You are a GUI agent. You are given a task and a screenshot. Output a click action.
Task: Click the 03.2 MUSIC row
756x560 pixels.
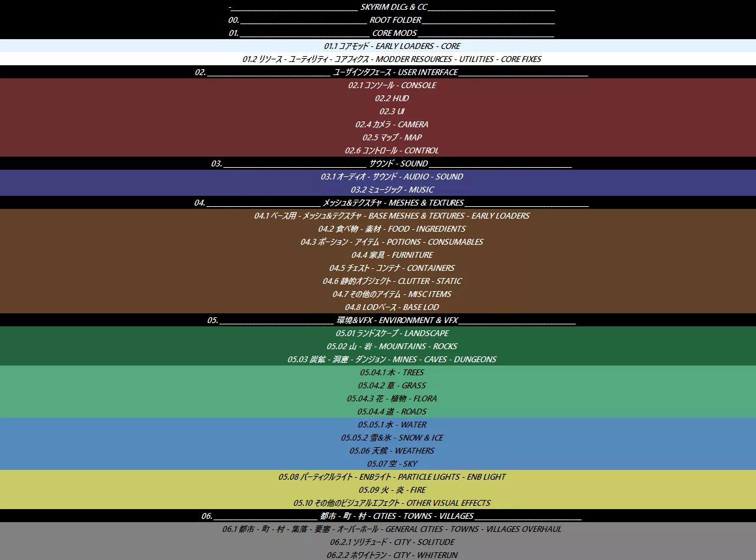[378, 189]
